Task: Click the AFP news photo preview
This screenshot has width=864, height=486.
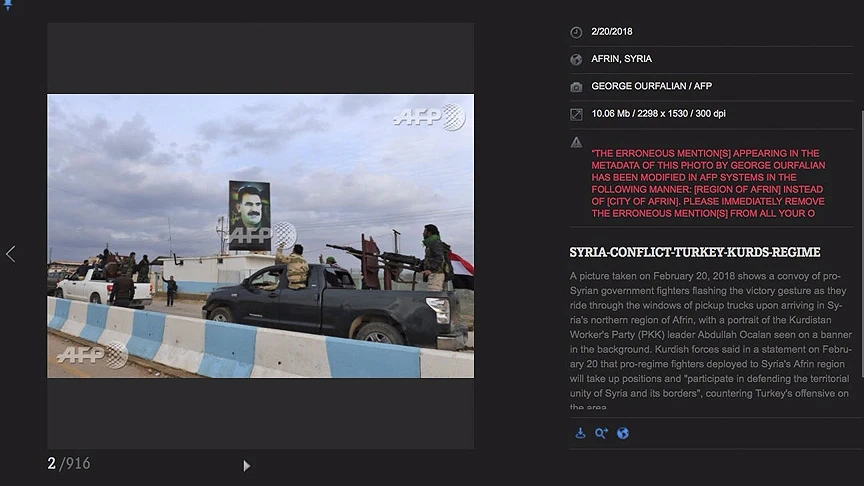Action: [260, 236]
